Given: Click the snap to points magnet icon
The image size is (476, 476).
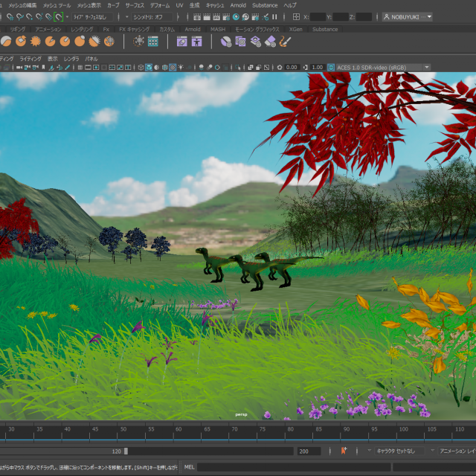Looking at the screenshot, I should click(x=30, y=17).
